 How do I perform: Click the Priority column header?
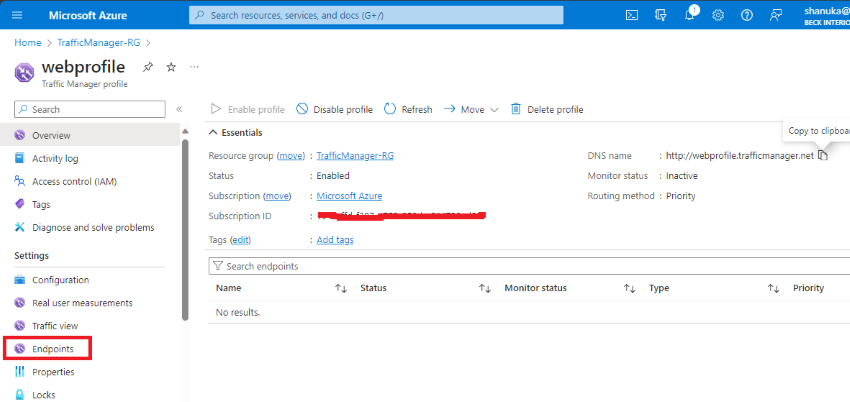808,288
